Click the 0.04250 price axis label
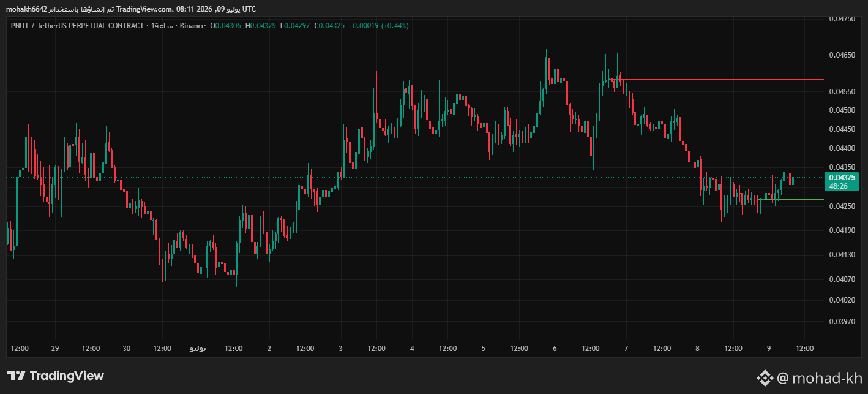 (x=842, y=206)
